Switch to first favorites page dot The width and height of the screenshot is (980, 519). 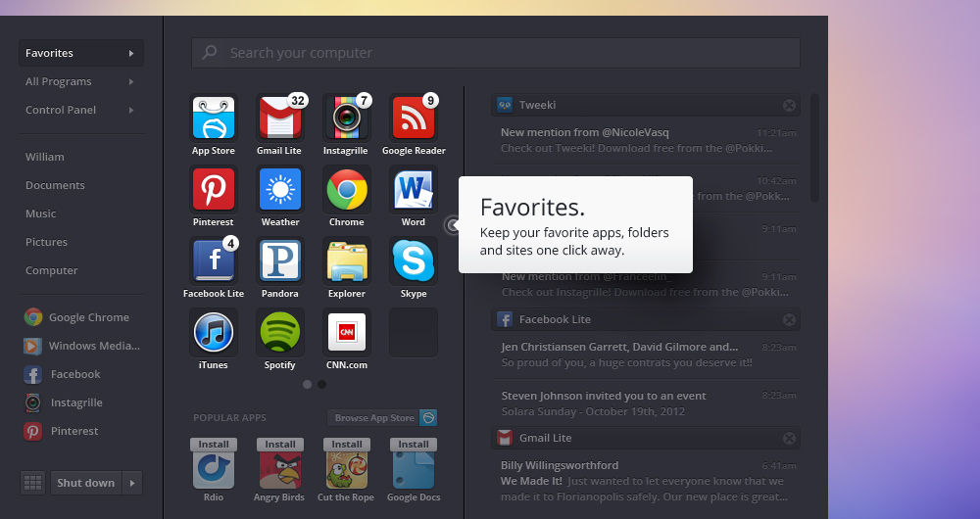[307, 385]
